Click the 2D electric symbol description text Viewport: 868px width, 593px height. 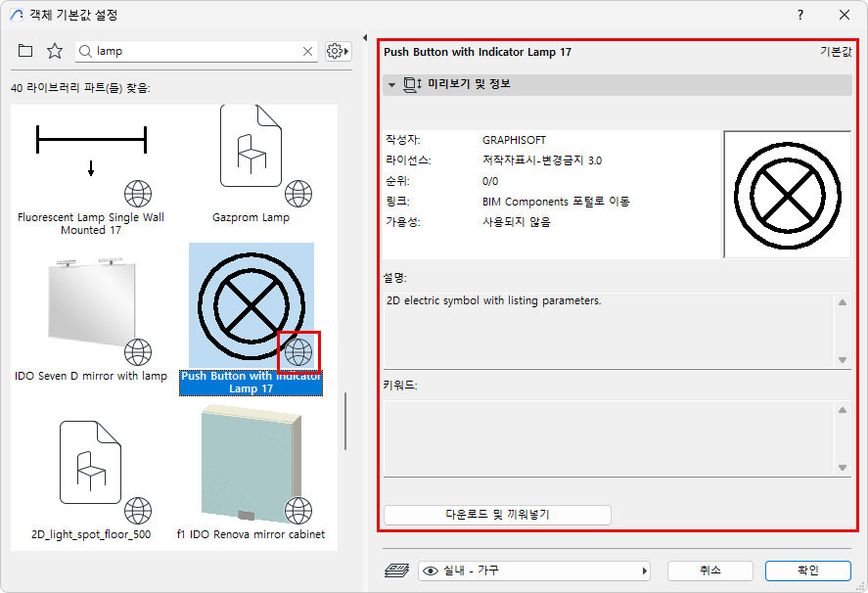click(494, 300)
